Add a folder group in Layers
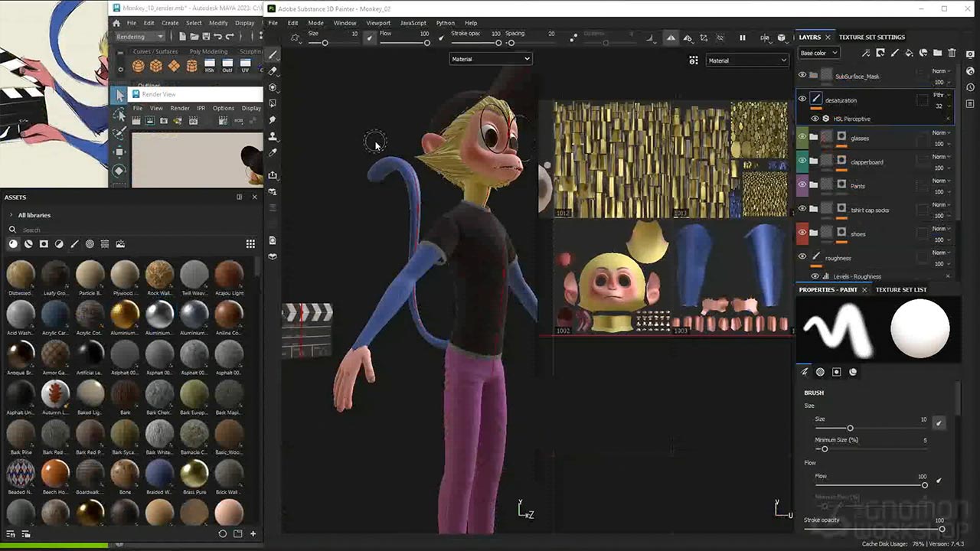 click(x=938, y=53)
